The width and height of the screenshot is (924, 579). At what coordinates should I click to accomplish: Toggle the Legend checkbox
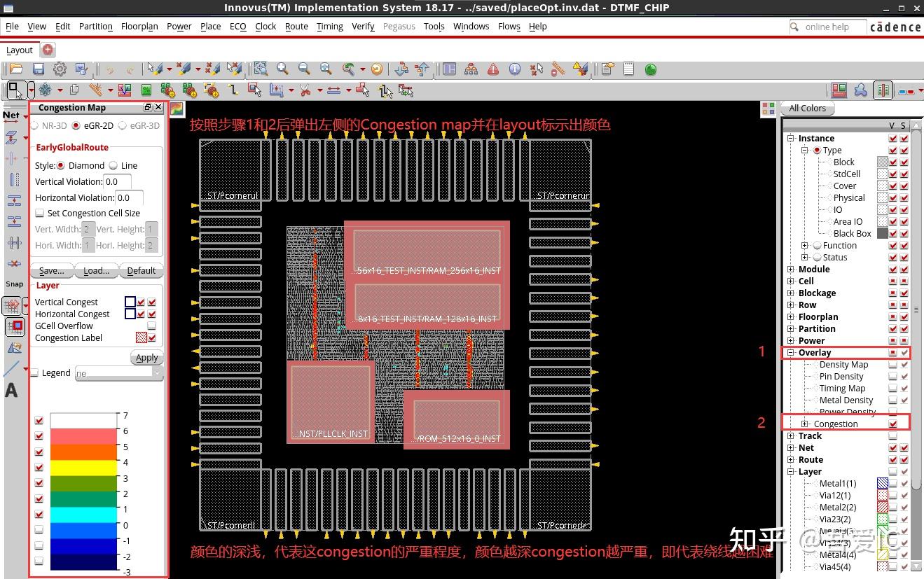click(35, 373)
